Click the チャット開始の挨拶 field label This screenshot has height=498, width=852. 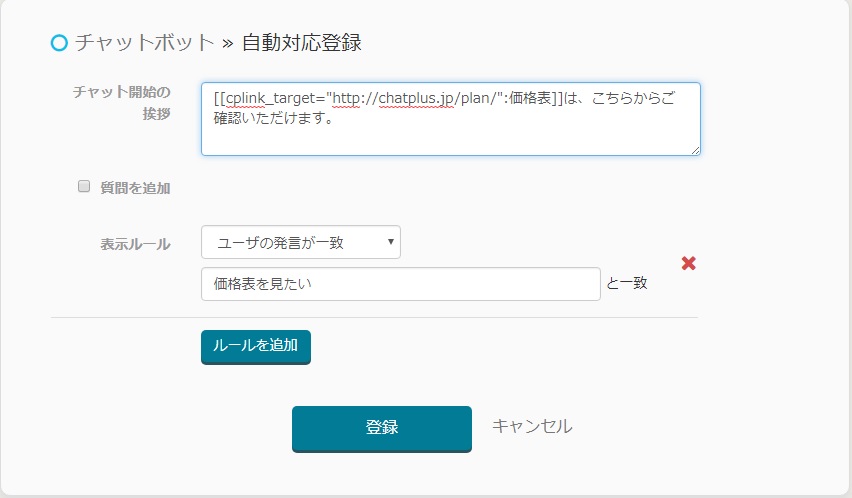tap(121, 102)
